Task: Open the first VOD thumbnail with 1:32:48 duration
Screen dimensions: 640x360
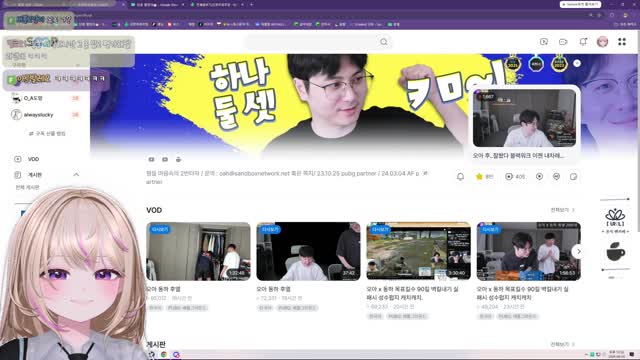Action: pos(198,251)
